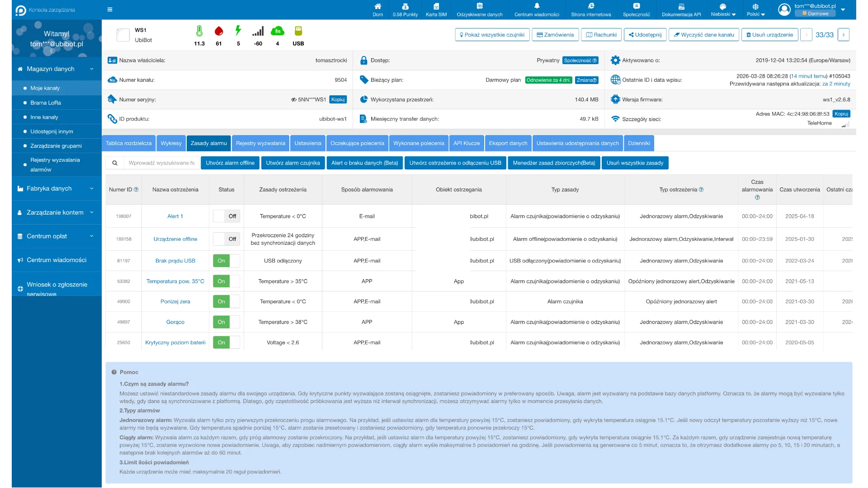The width and height of the screenshot is (868, 488).
Task: Open the Dom home icon
Action: point(377,6)
